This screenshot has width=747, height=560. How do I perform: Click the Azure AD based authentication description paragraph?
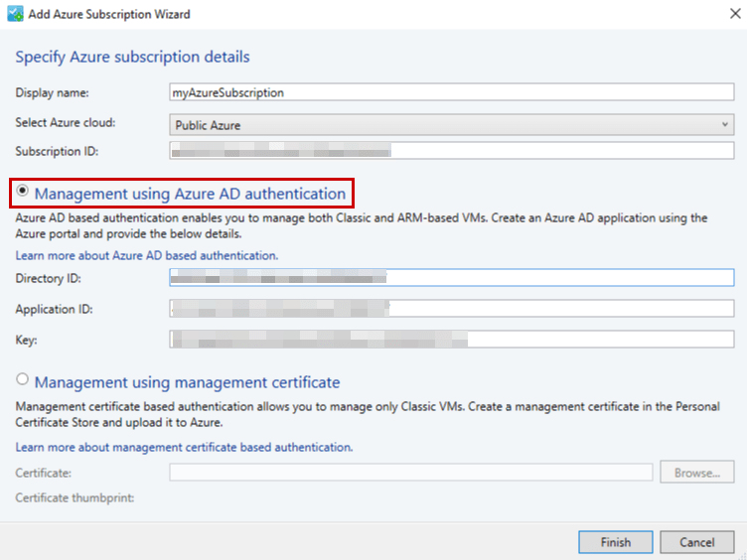click(x=362, y=225)
